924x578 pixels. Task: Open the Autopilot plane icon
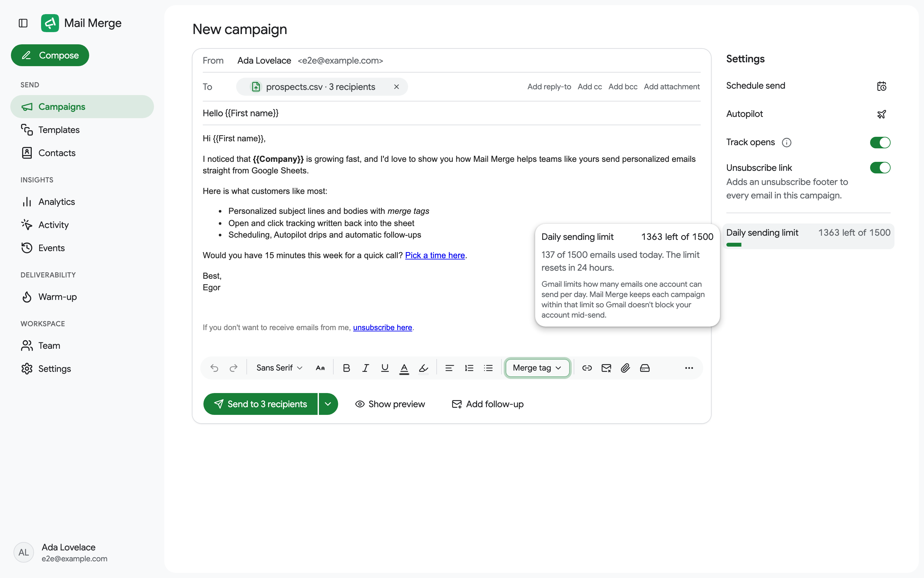click(881, 114)
